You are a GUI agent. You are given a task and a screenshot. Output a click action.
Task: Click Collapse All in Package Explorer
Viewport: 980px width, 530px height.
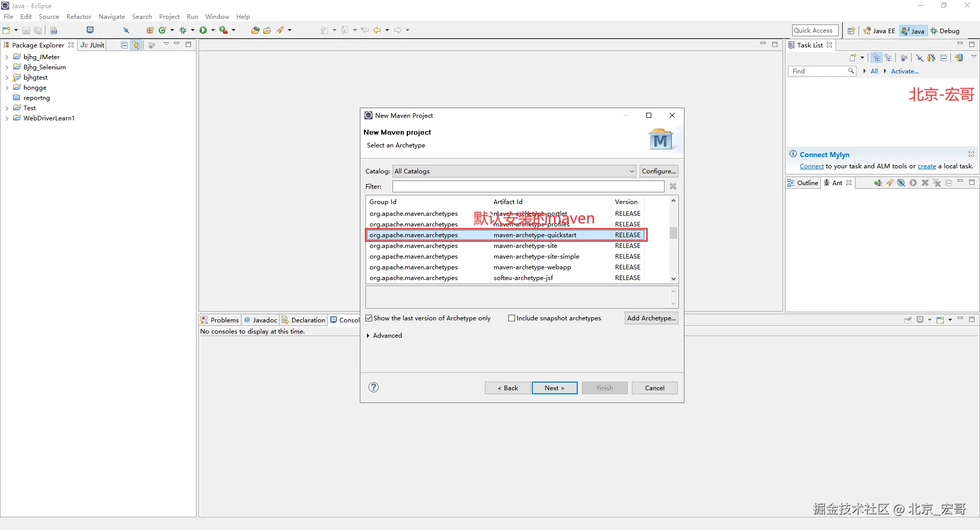124,45
